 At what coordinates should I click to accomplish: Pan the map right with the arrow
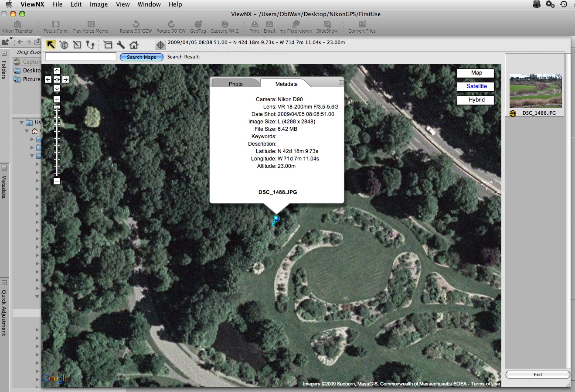(65, 79)
